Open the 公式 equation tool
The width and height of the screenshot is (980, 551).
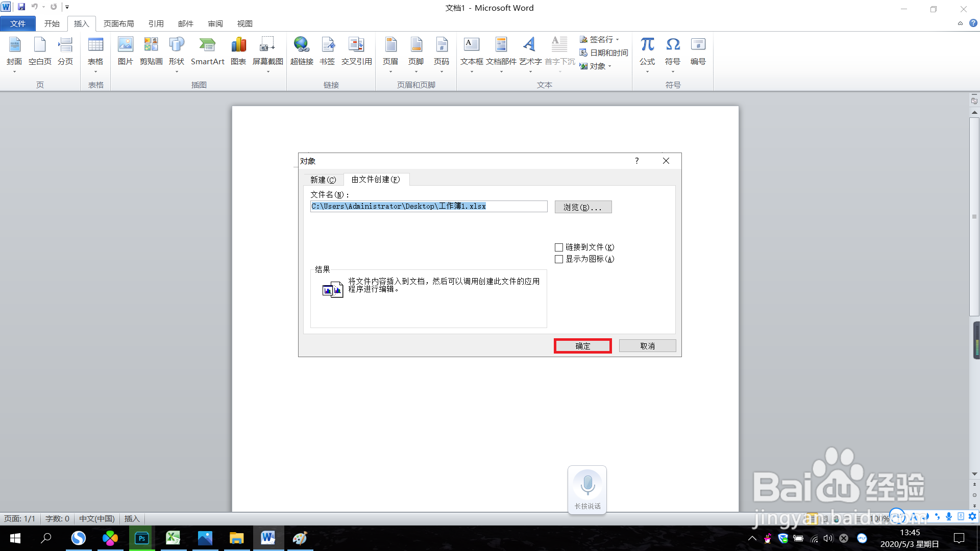[x=647, y=51]
